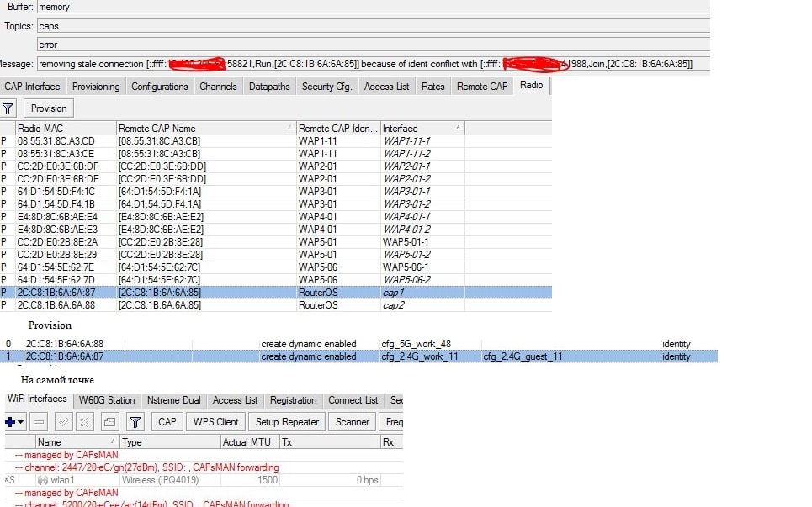
Task: Click cfg_2.4G_guest_11 in provision row
Action: (x=523, y=356)
